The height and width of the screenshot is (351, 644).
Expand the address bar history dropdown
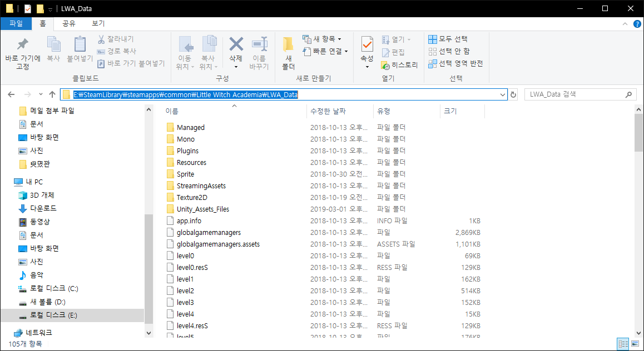coord(502,95)
